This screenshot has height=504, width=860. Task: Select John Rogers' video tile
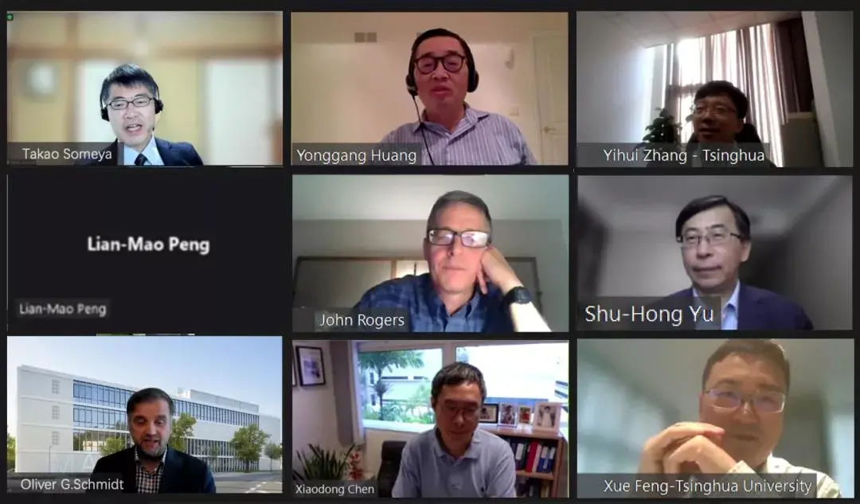pos(430,253)
